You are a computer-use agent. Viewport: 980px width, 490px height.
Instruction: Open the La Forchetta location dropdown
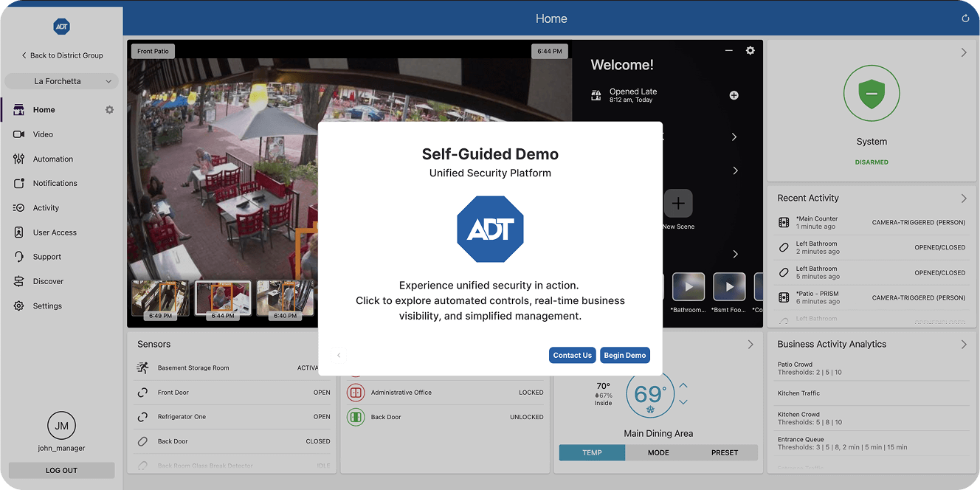coord(62,81)
